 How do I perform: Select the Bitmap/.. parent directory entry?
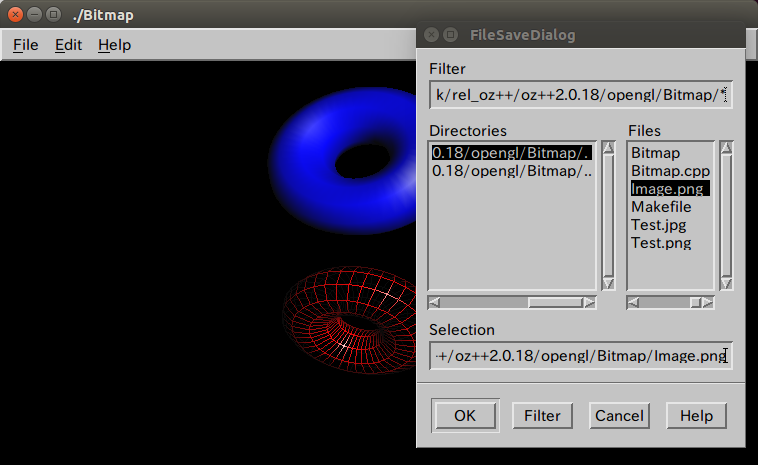click(x=511, y=171)
